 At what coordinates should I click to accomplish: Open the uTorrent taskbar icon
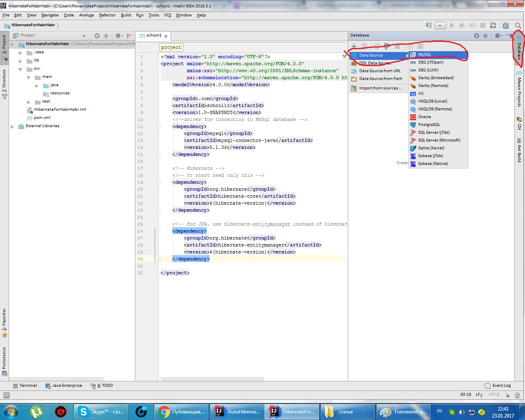point(37,411)
